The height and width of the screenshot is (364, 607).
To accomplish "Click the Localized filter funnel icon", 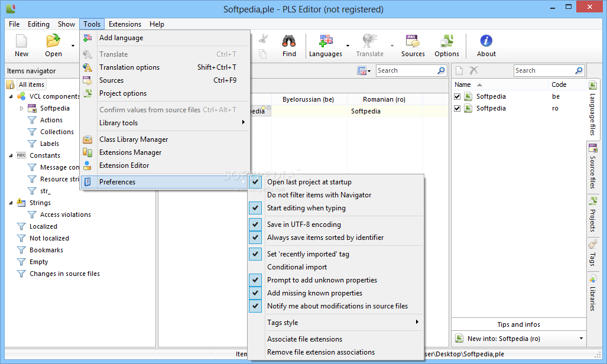I will (x=21, y=226).
